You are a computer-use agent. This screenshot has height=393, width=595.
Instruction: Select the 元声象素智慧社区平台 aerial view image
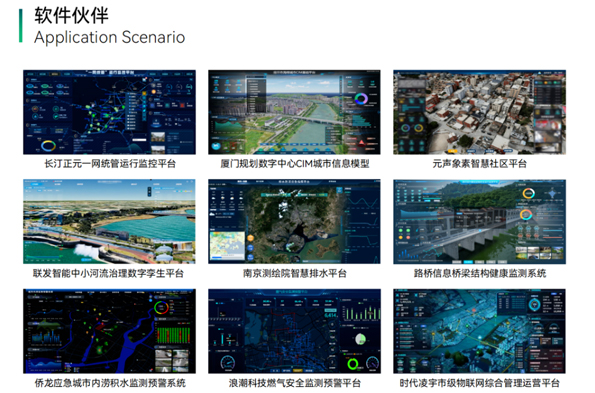[x=479, y=112]
